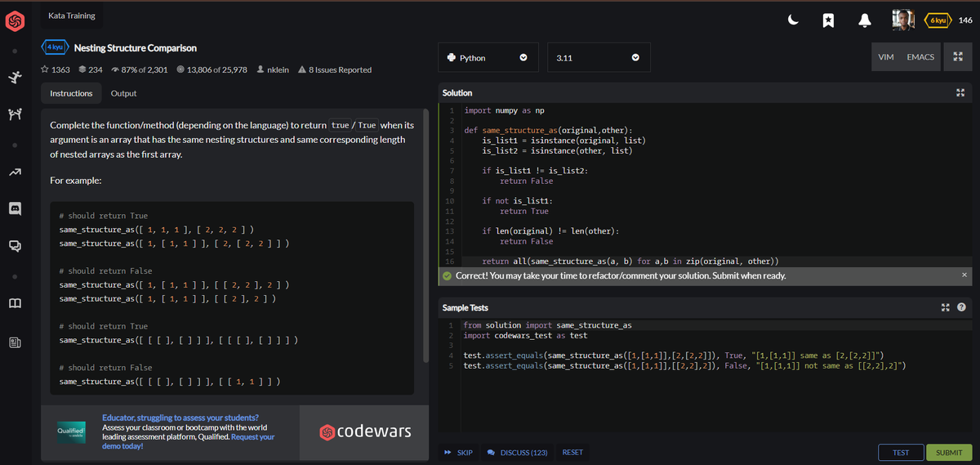
Task: Switch to the Output tab
Action: [x=123, y=93]
